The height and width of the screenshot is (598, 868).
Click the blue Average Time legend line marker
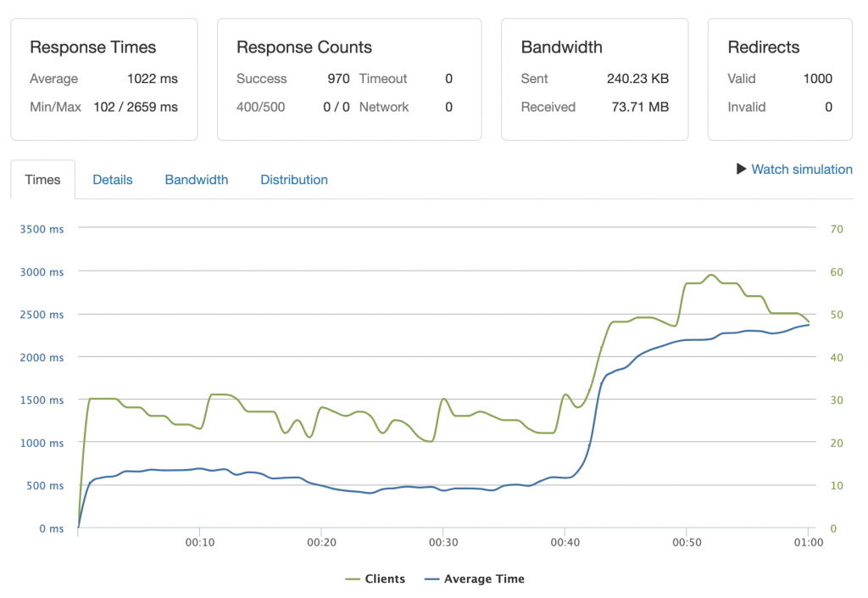tap(431, 579)
